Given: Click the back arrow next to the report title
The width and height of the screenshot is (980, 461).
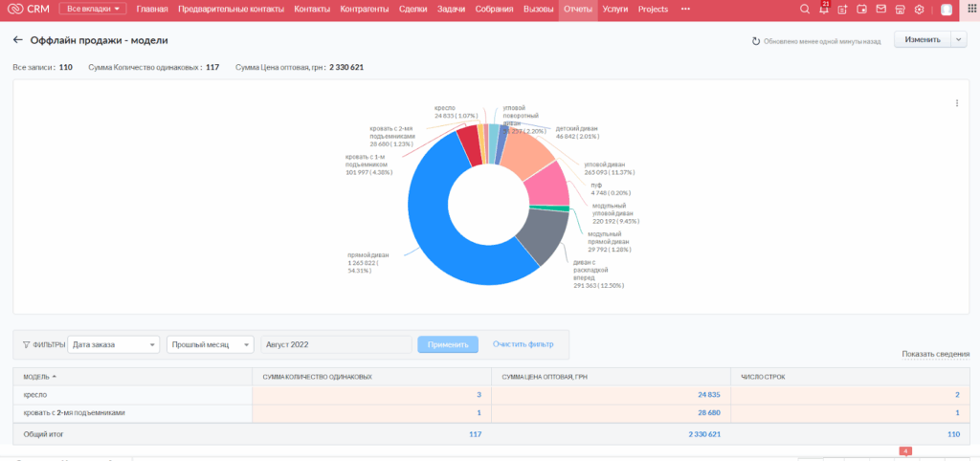Looking at the screenshot, I should point(17,40).
